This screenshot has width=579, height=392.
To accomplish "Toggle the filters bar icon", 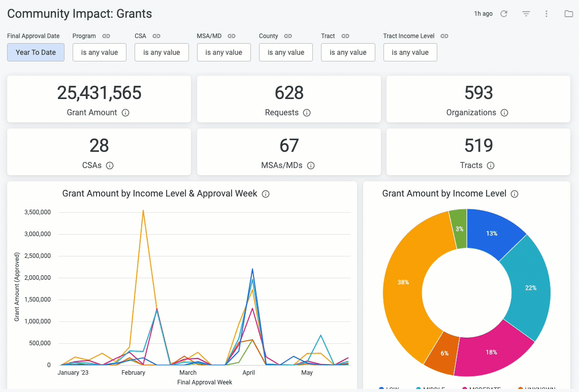I will pos(526,14).
